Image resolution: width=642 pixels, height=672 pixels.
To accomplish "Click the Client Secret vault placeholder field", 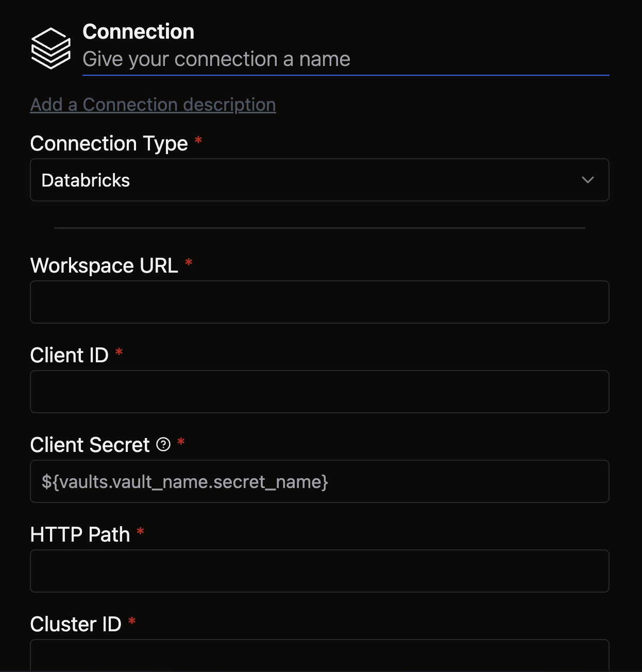I will pos(319,481).
